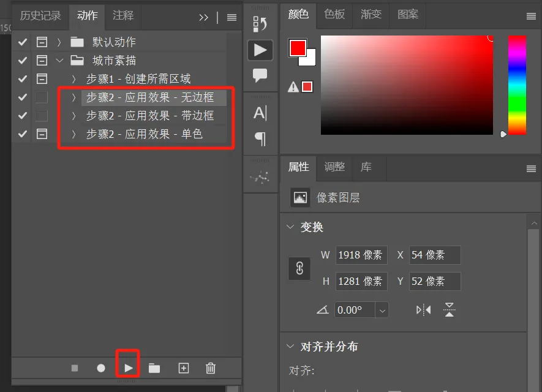The height and width of the screenshot is (392, 542).
Task: Click width field 1918 像素
Action: pyautogui.click(x=361, y=255)
